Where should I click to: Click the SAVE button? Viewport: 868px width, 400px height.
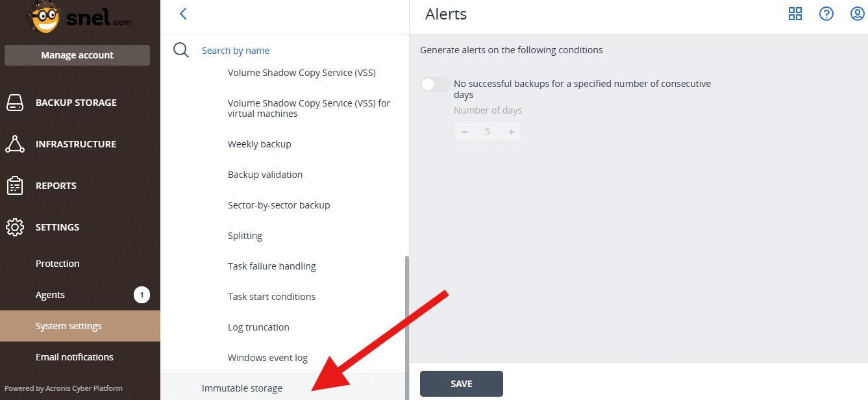(x=462, y=384)
